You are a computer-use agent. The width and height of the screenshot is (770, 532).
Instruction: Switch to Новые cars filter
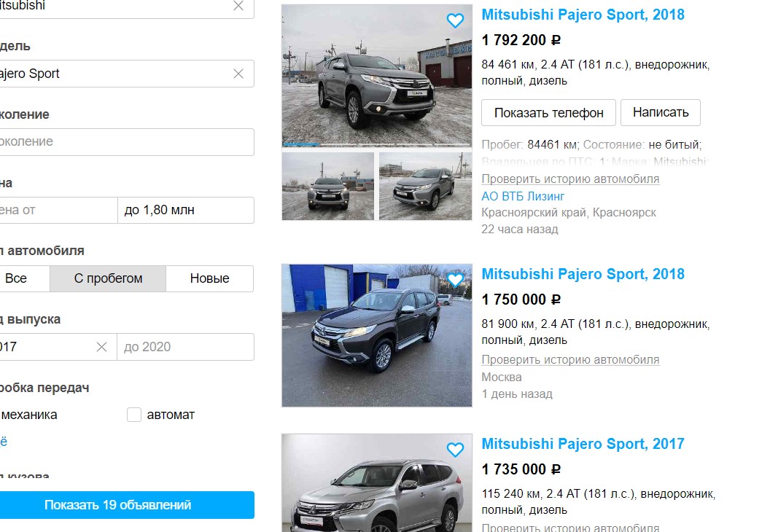[210, 278]
